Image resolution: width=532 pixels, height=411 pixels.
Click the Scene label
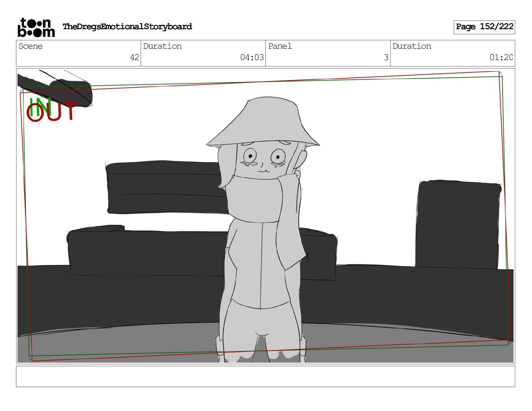pos(31,46)
